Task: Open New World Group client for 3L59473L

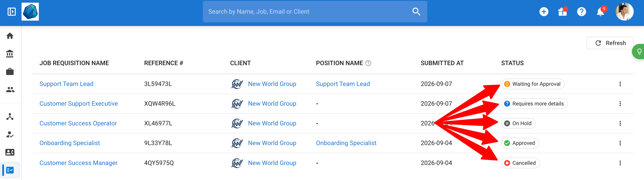Action: [x=272, y=84]
